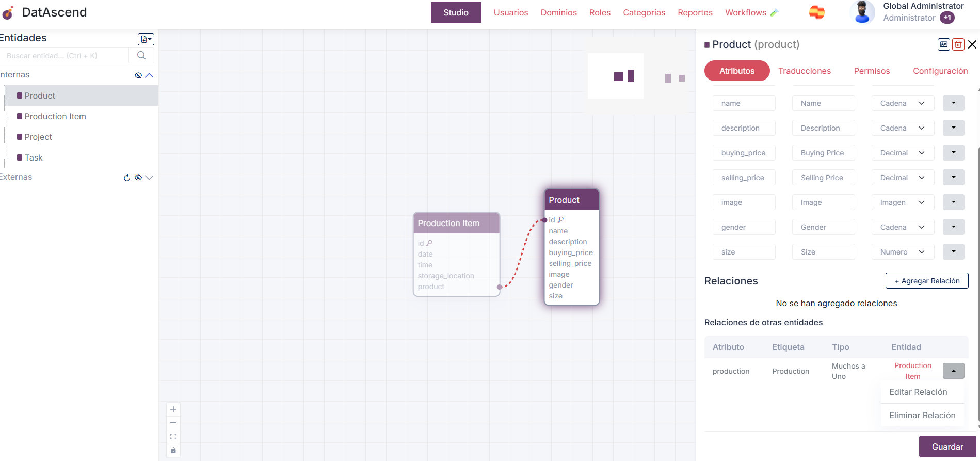980x461 pixels.
Task: Click the Guardar button
Action: pyautogui.click(x=947, y=447)
